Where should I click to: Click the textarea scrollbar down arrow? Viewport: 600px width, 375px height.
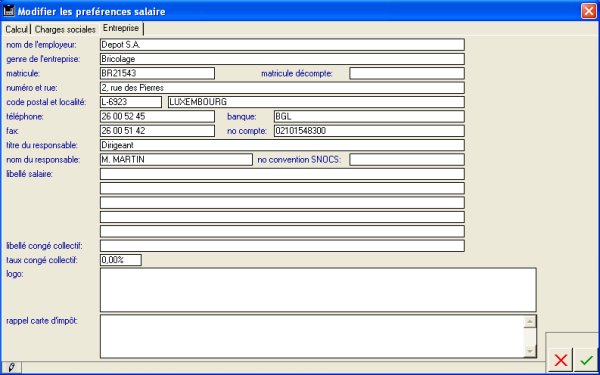click(530, 351)
